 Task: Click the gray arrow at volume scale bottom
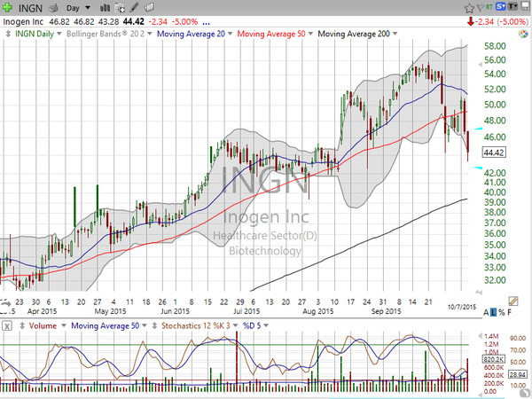pos(480,395)
